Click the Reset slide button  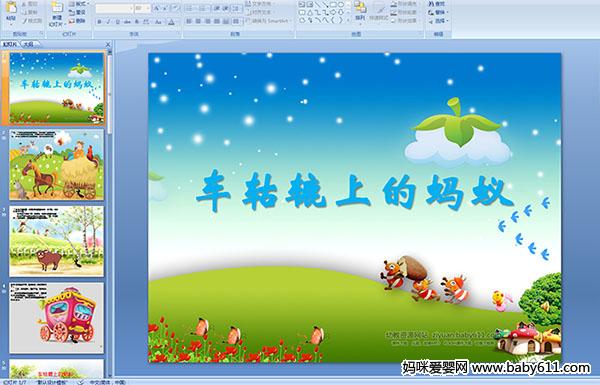78,12
